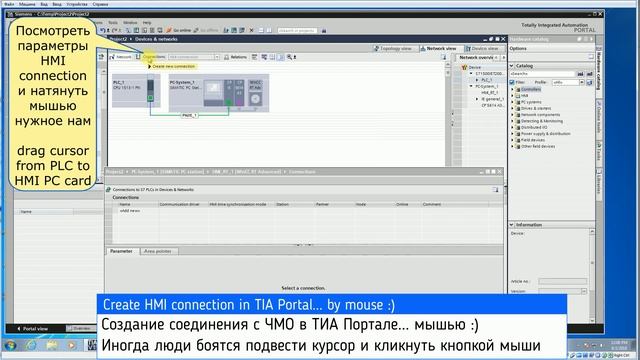Open Windows Media Player from taskbar
The height and width of the screenshot is (360, 640).
point(72,345)
